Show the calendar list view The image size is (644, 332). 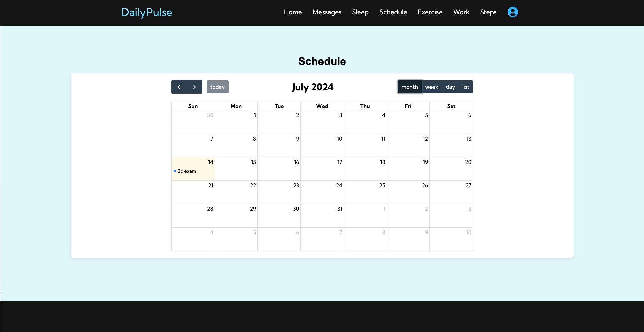pos(465,87)
